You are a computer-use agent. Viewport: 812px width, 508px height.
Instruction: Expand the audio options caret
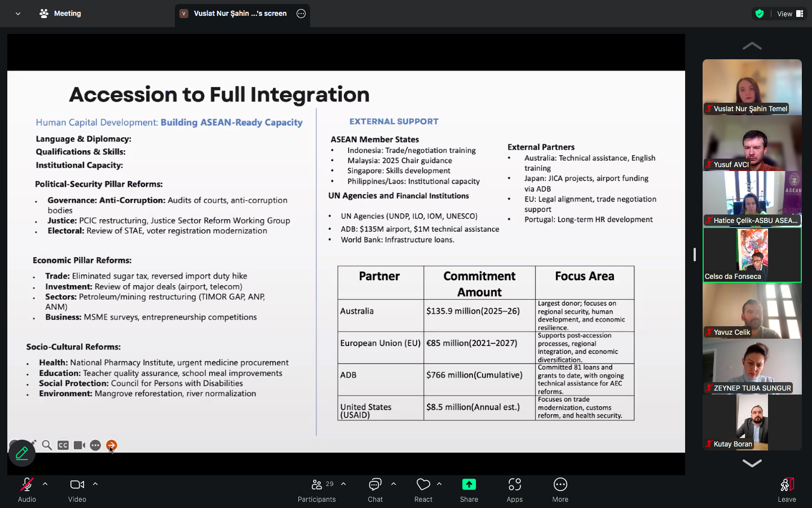(45, 484)
